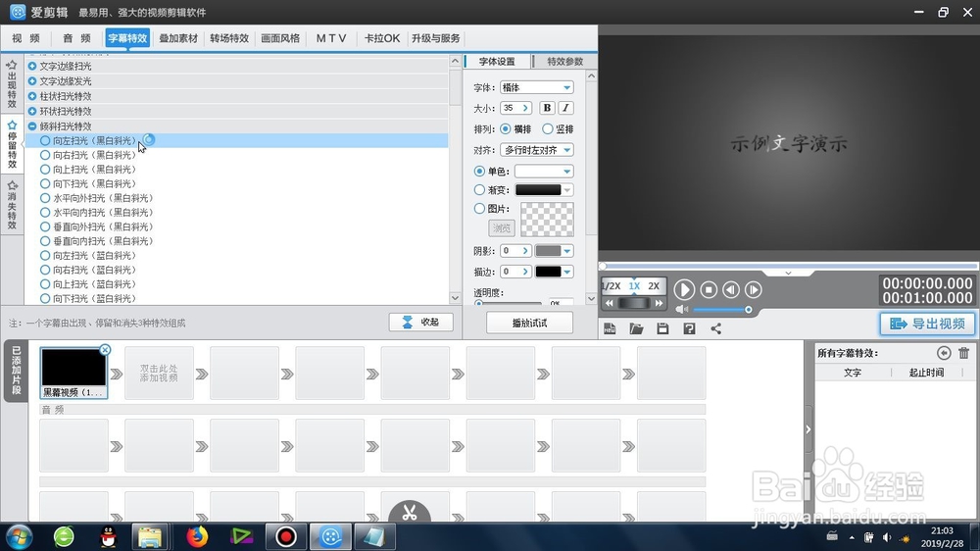Switch to 音频 tab
Image resolution: width=980 pixels, height=551 pixels.
[x=76, y=38]
